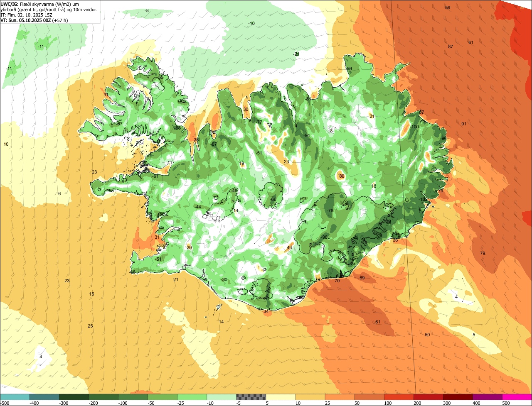Choose the -200 to -100 green legend swatch
This screenshot has height=406, width=532.
103,397
